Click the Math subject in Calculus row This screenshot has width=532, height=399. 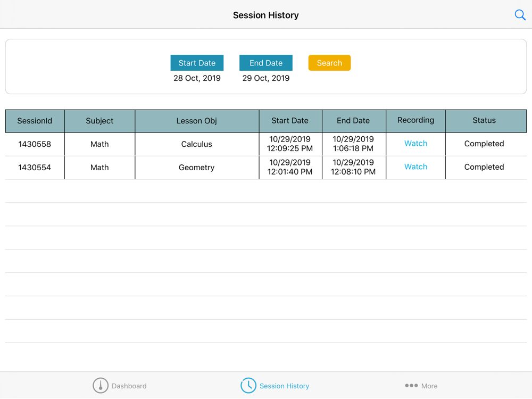point(99,144)
